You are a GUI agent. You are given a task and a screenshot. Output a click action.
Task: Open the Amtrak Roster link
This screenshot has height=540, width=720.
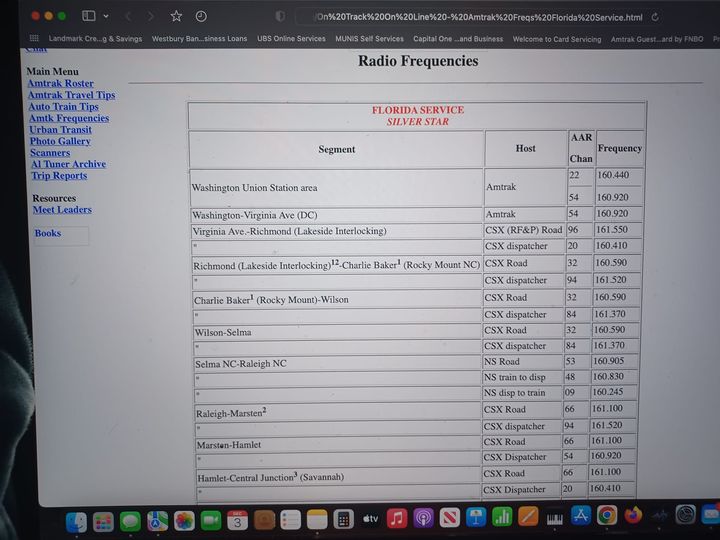coord(61,84)
